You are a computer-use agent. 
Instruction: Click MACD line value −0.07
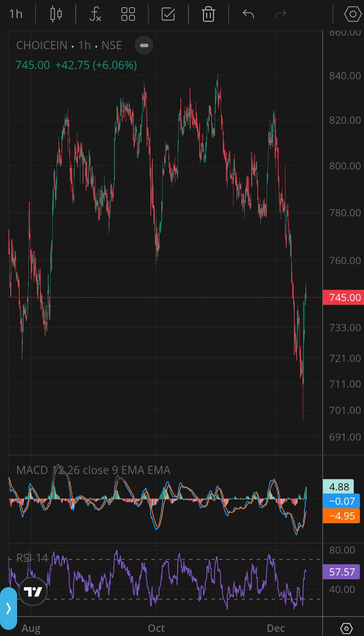point(341,501)
